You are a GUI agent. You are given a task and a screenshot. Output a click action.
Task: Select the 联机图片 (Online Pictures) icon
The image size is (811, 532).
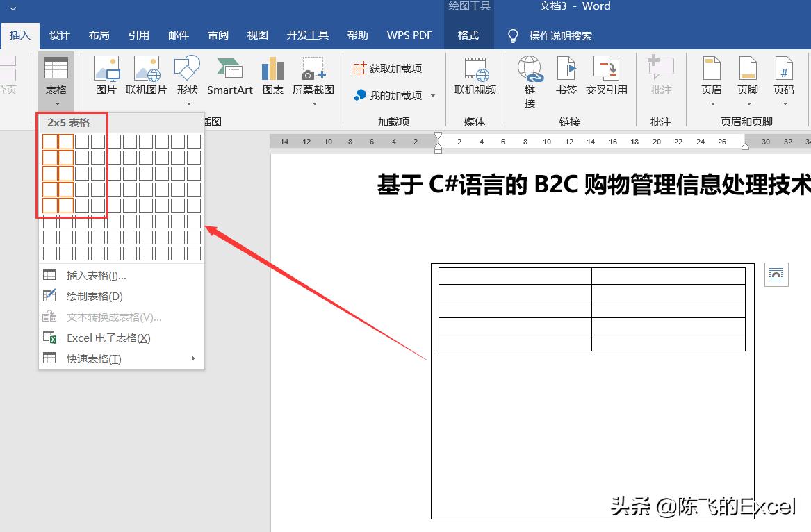pyautogui.click(x=147, y=78)
